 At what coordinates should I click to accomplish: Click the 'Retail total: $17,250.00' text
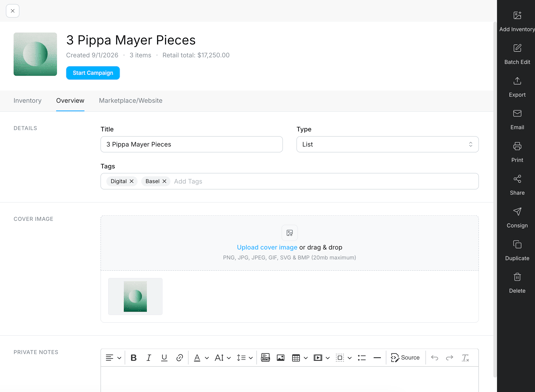tap(196, 55)
